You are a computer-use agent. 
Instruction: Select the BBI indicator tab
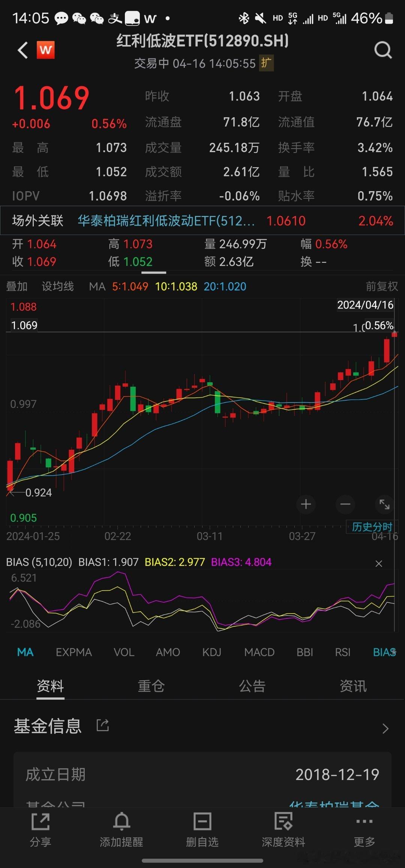click(305, 652)
